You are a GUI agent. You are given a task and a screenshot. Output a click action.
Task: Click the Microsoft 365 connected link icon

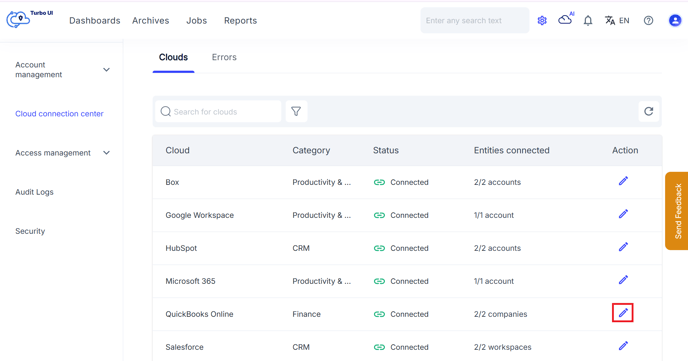[379, 281]
